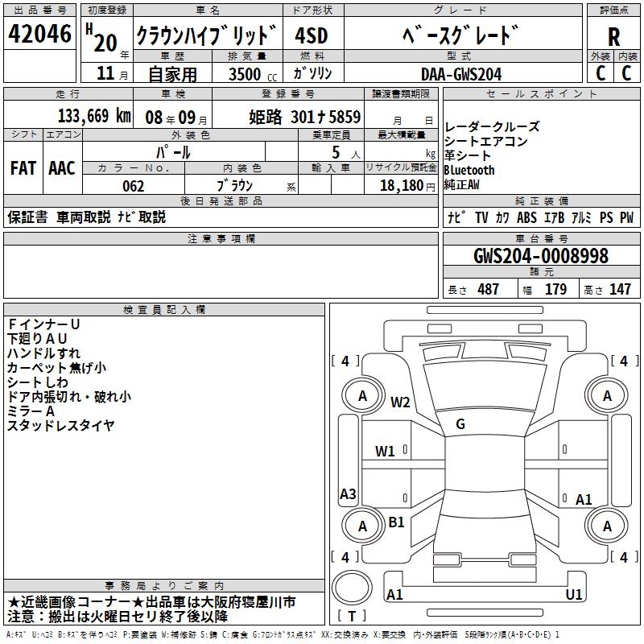
Task: Click the 保証書 accompanying item
Action: pos(27,217)
